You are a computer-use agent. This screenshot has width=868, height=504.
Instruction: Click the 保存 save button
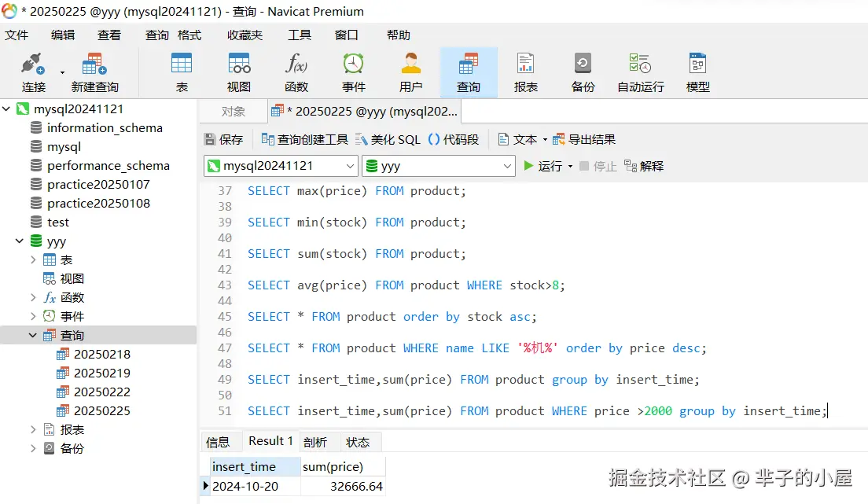point(223,140)
